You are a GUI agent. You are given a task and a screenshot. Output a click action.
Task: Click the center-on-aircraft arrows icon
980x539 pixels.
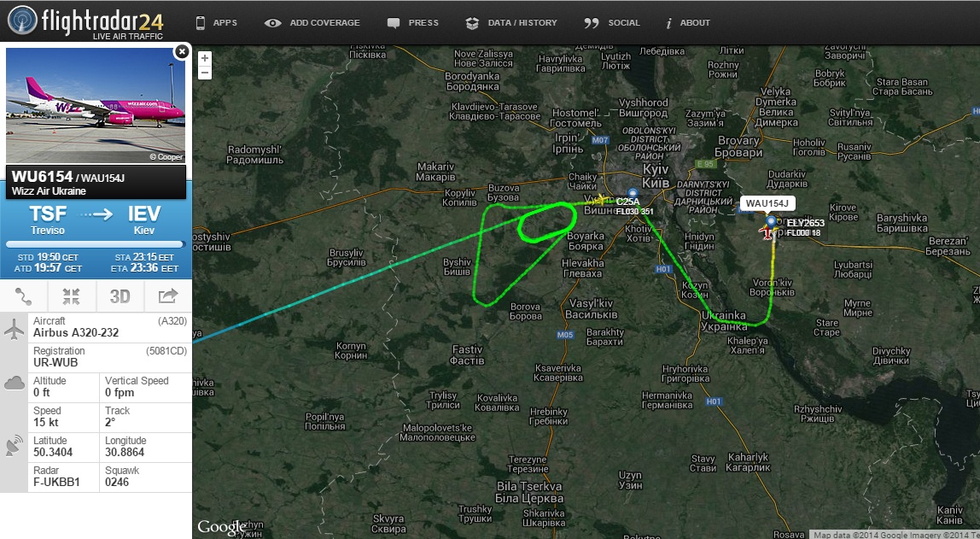pos(71,296)
